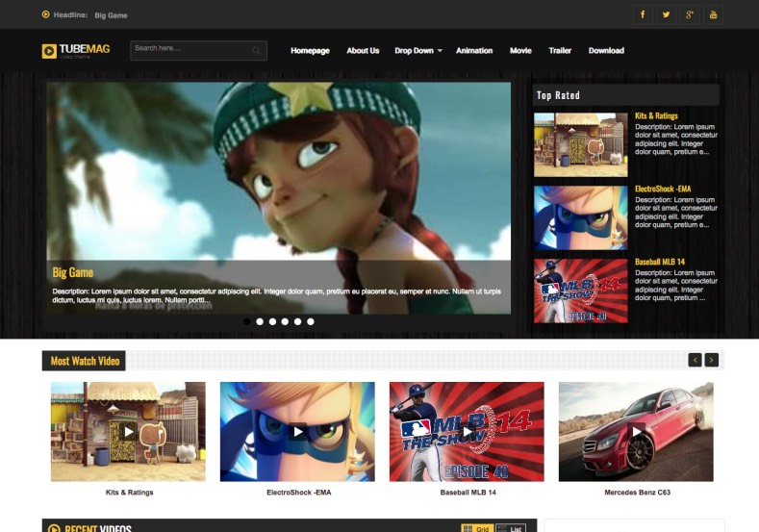Click the Big Game headline link

(x=111, y=15)
